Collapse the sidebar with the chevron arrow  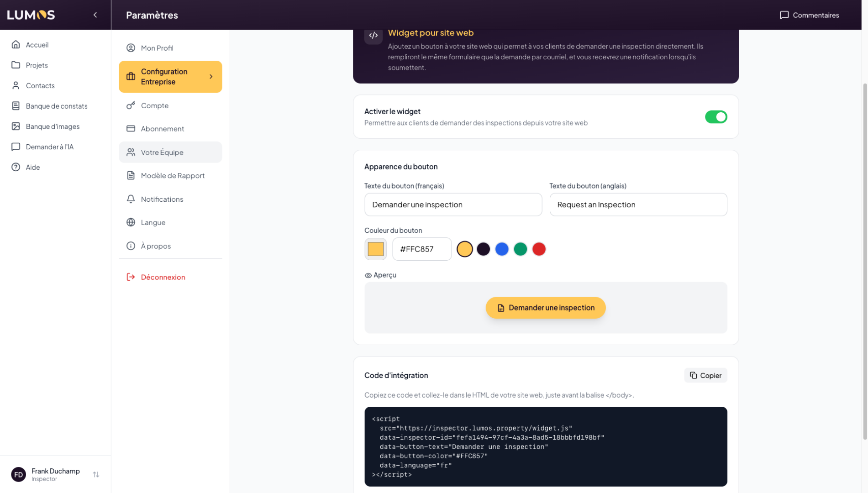[95, 15]
